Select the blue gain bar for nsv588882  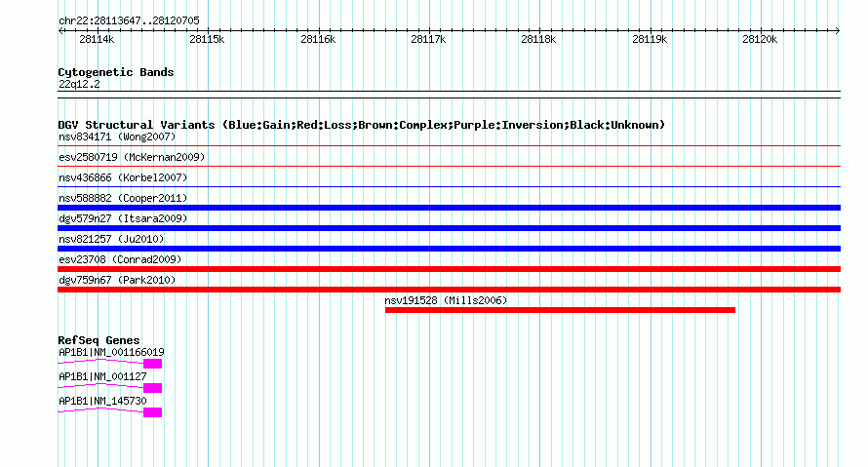[449, 208]
